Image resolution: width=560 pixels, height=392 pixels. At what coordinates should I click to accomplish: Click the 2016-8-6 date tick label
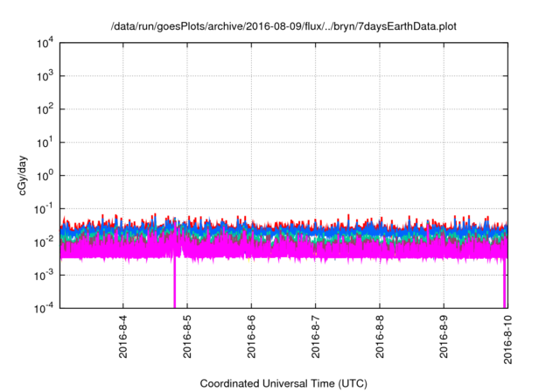pos(251,337)
